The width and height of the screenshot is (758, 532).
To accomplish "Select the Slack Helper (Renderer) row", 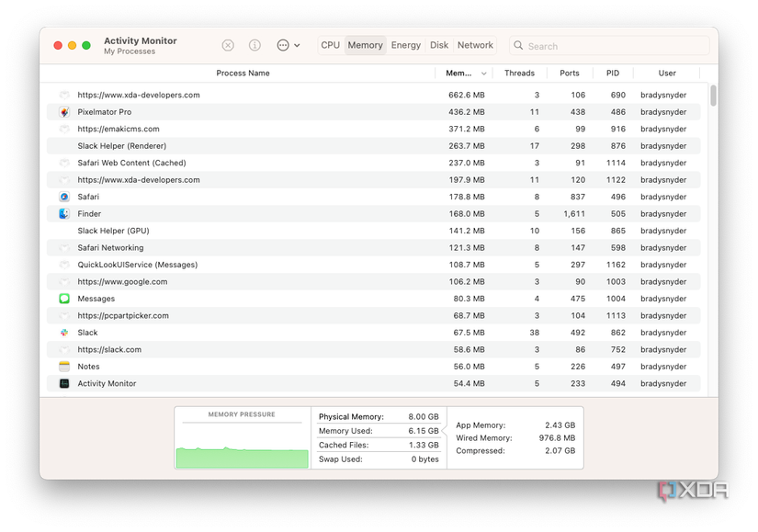I will click(x=374, y=146).
